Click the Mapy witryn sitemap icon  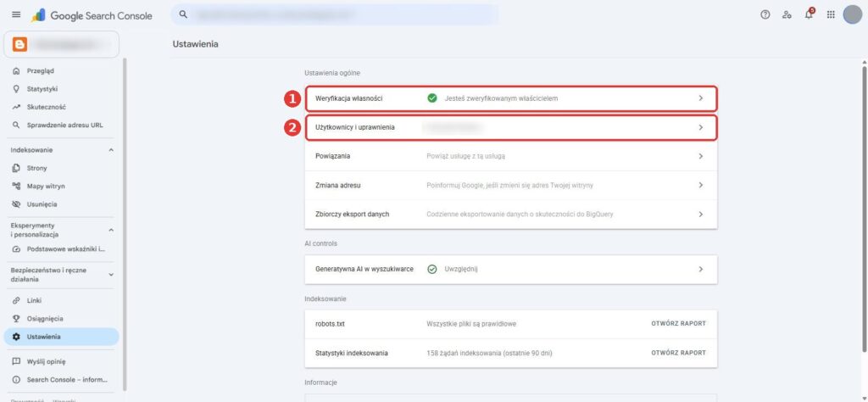[x=16, y=186]
